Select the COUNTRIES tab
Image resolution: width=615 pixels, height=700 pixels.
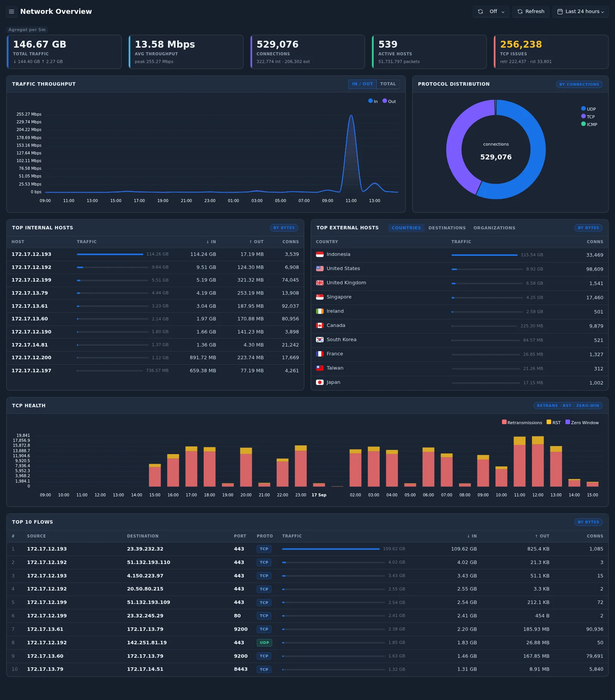(x=406, y=228)
